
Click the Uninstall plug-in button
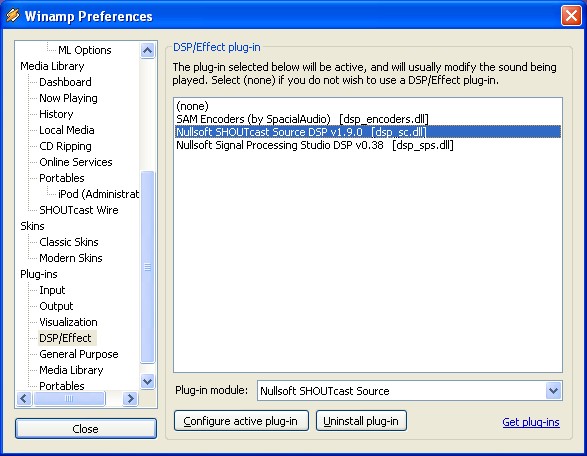[361, 421]
